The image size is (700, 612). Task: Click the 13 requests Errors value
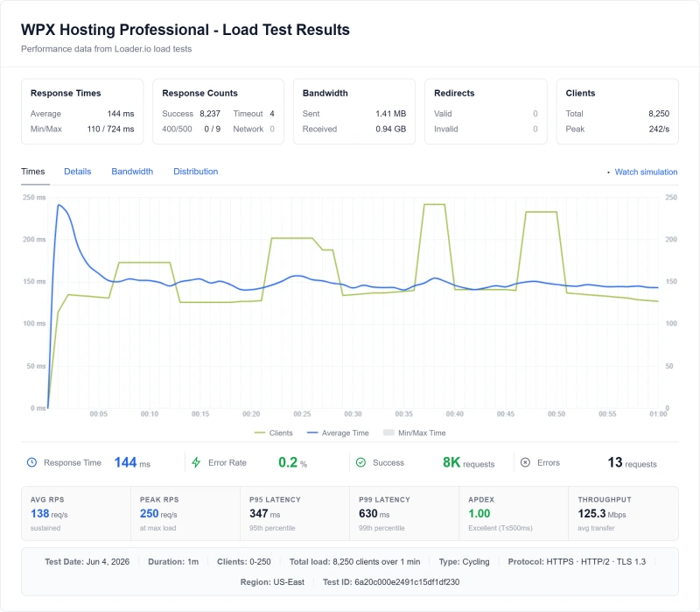pos(632,463)
